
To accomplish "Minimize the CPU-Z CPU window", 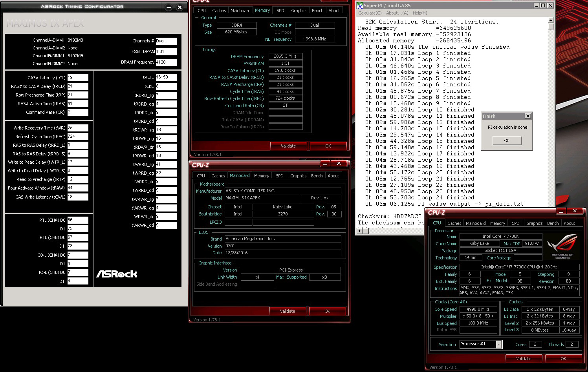I will [561, 211].
